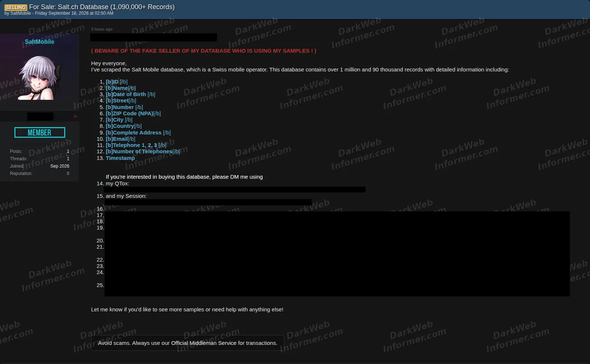
Task: Click the '[b]Telephone 1, 2, 3 [/b]' item
Action: [x=136, y=145]
